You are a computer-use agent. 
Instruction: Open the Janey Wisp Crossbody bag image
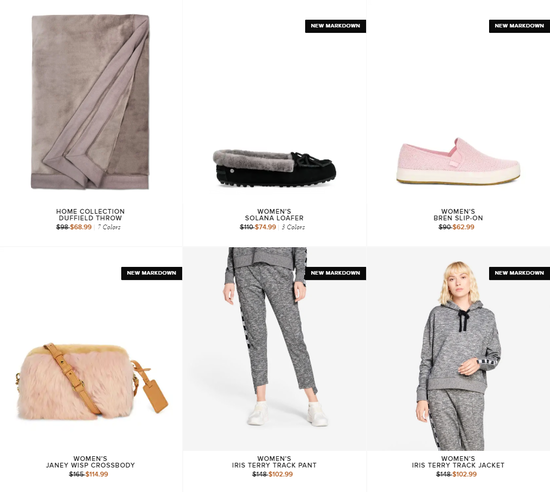[x=92, y=382]
